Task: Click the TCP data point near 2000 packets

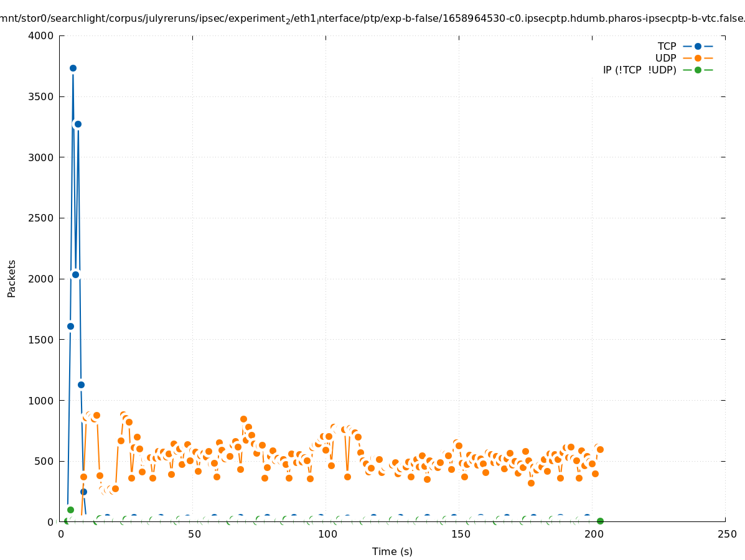Action: point(75,274)
